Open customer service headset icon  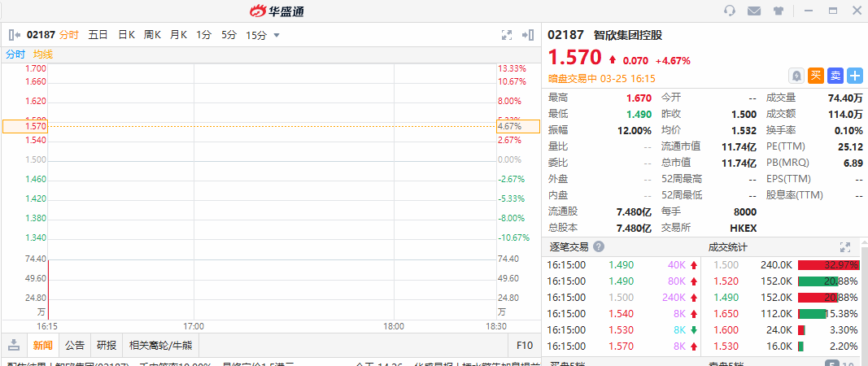(x=730, y=11)
